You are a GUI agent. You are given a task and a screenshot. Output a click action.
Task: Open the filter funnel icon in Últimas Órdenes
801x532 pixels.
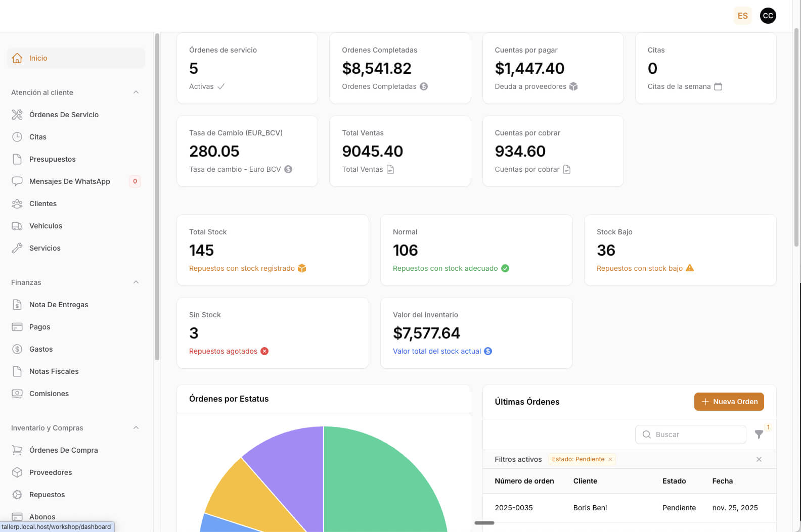click(x=759, y=434)
